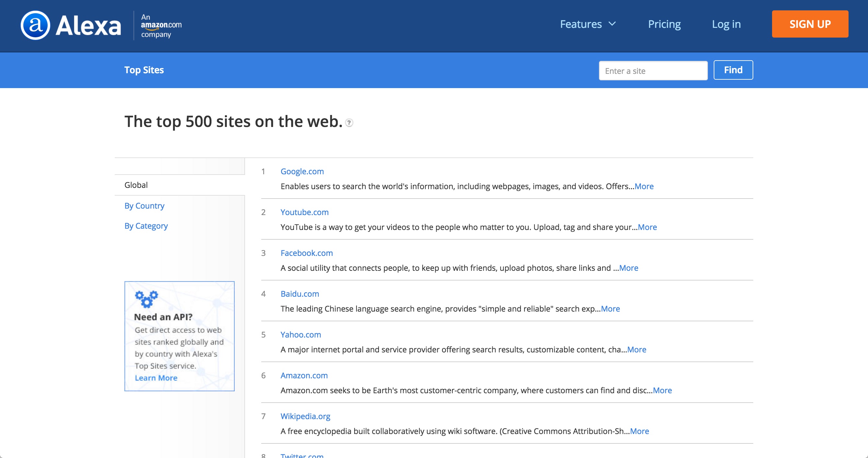This screenshot has height=458, width=868.
Task: Click Learn More in API box
Action: coord(156,378)
